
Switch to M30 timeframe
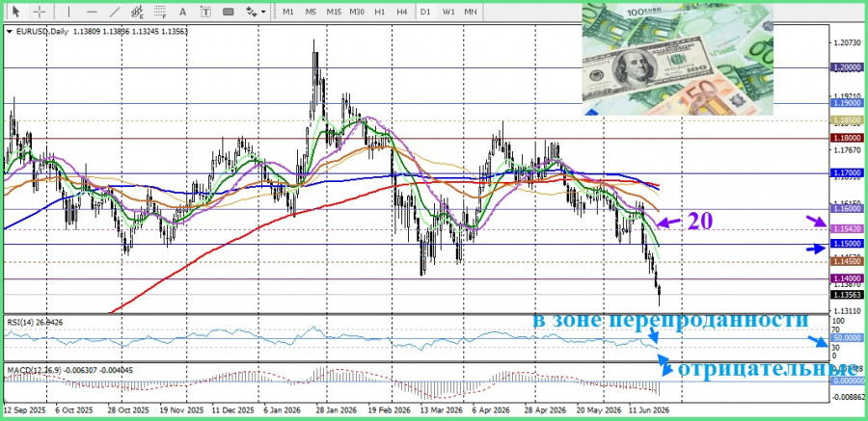357,11
